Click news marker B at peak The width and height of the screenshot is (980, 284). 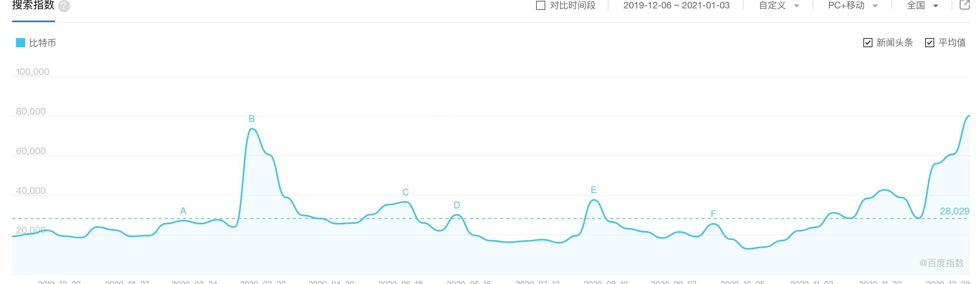tap(252, 119)
